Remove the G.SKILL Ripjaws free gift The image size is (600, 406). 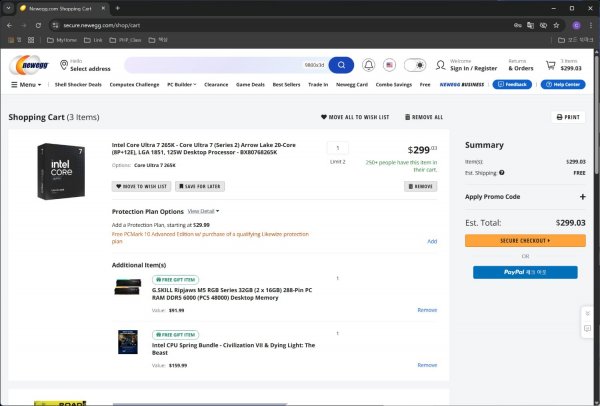click(427, 310)
